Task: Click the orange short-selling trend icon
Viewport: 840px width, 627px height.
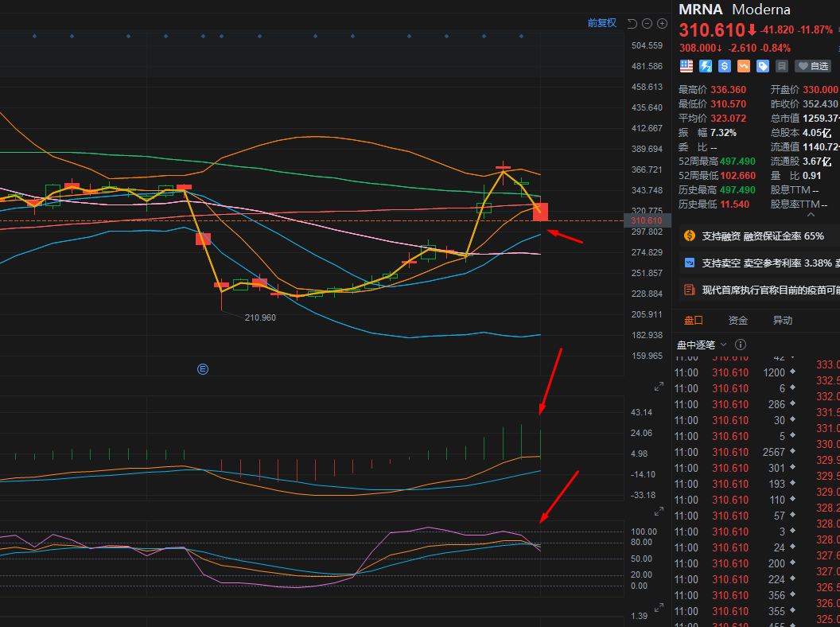Action: [x=744, y=66]
